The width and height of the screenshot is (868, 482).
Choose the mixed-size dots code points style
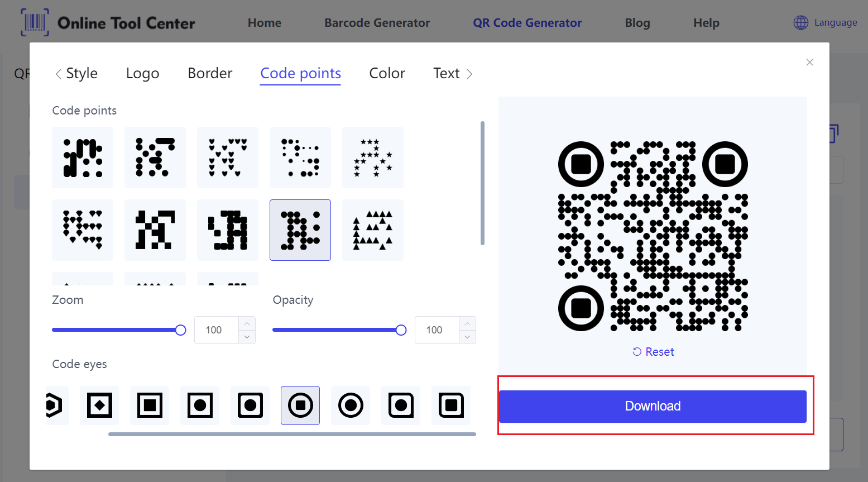pos(300,158)
